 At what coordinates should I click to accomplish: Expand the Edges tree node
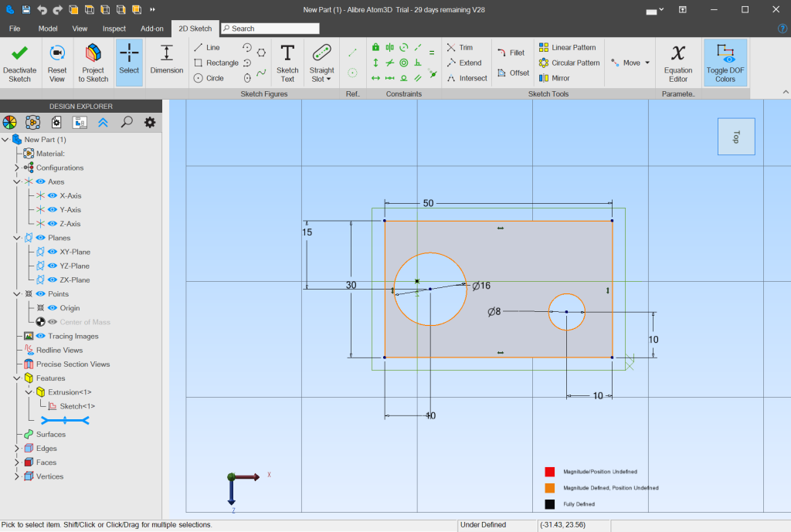[x=17, y=449]
